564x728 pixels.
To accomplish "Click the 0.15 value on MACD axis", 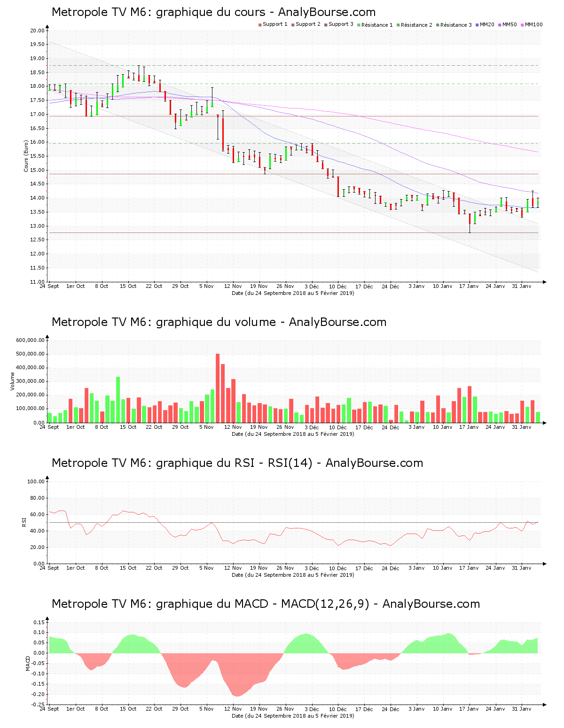I will (39, 623).
